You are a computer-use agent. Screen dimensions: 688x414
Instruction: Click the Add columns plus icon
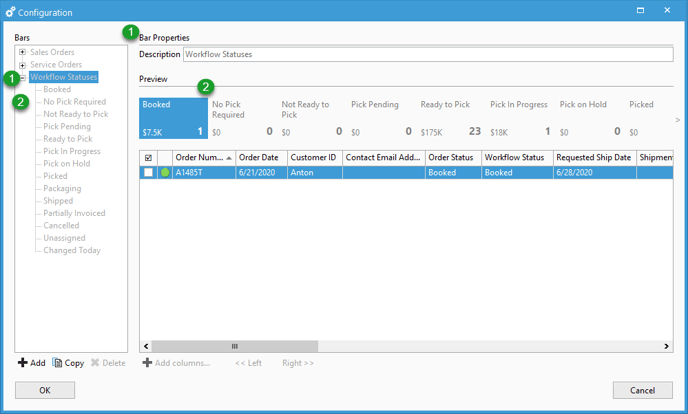coord(147,363)
